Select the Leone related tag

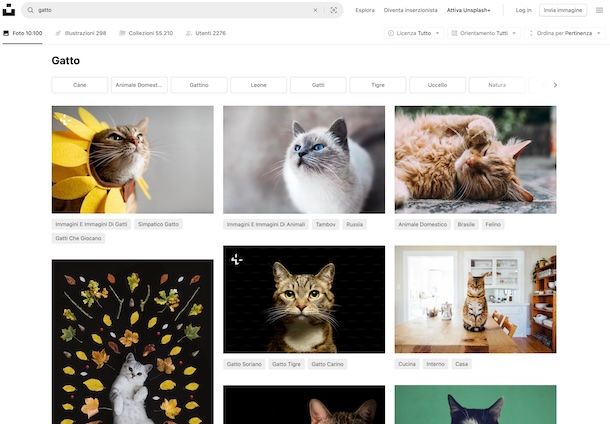(x=259, y=85)
